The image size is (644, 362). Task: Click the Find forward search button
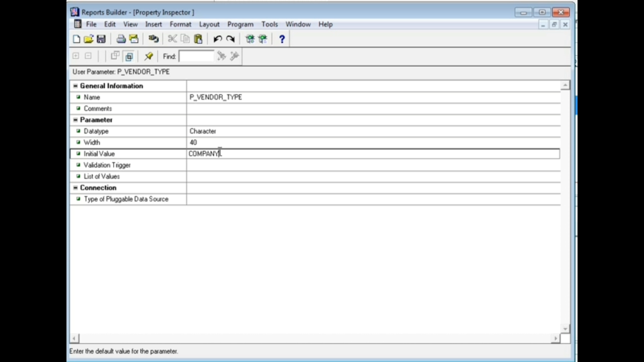pos(235,56)
